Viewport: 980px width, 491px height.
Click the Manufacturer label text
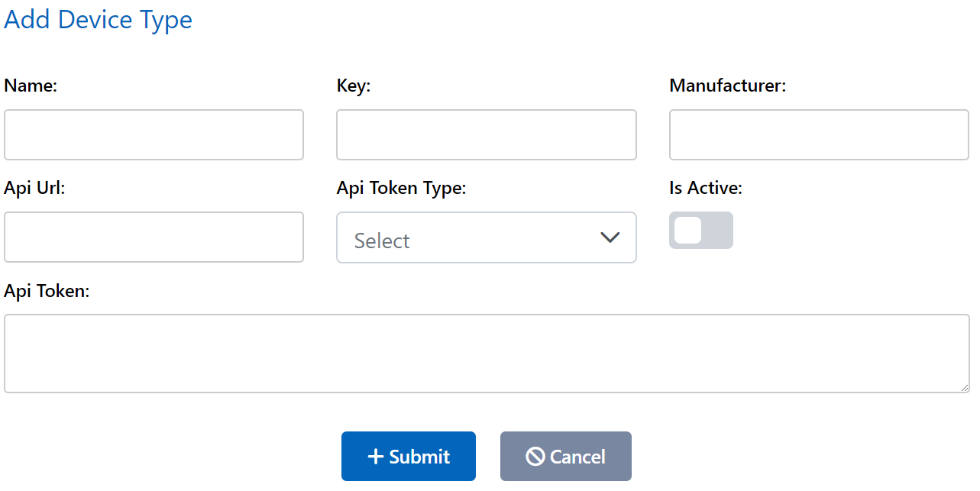click(x=726, y=86)
